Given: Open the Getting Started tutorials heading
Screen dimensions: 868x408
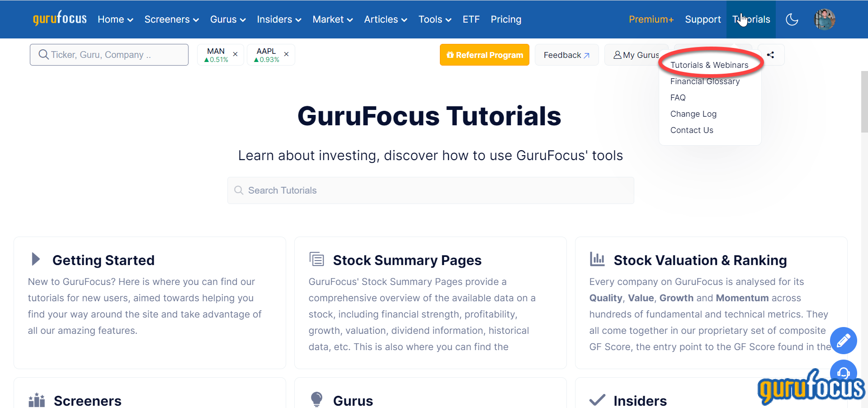Looking at the screenshot, I should (104, 260).
